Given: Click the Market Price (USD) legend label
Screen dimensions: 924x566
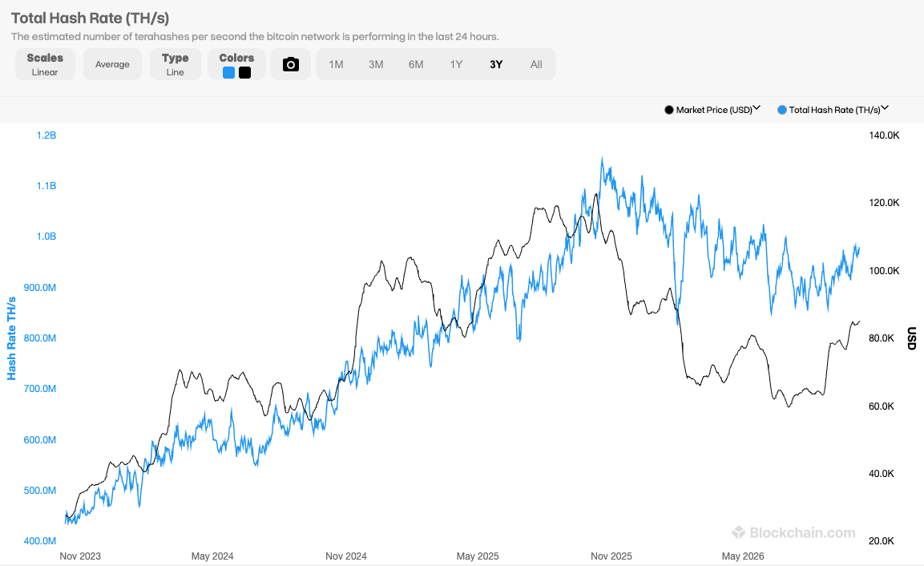Looking at the screenshot, I should 713,110.
